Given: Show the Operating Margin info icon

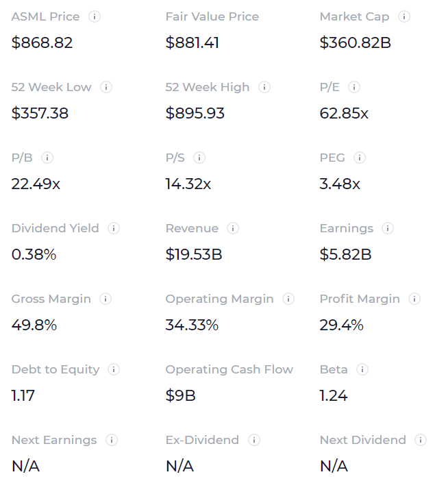Looking at the screenshot, I should coord(288,299).
